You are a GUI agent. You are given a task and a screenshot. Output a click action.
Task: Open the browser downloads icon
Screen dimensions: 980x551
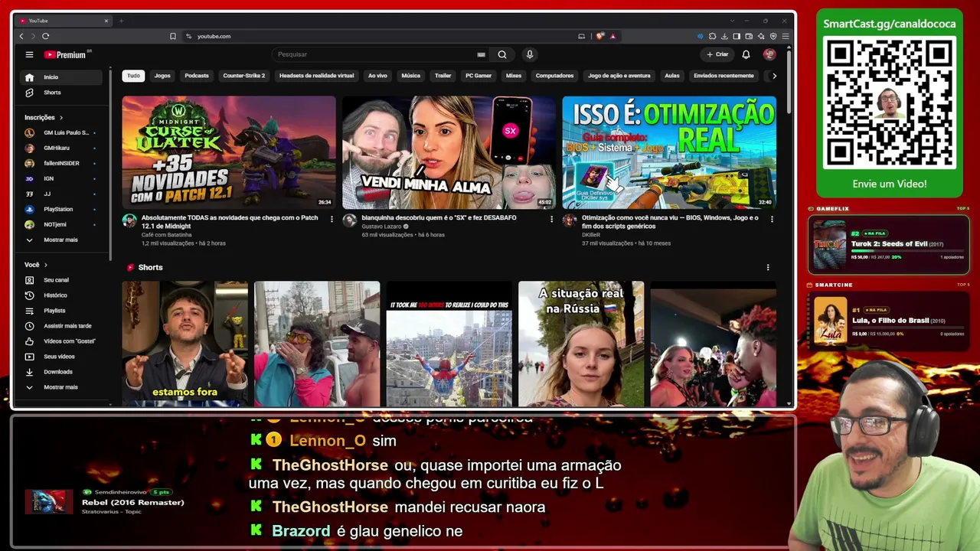(724, 36)
